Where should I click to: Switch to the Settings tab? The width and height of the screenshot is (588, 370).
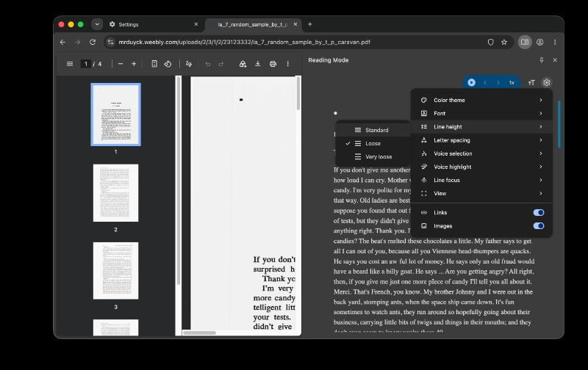coord(154,24)
